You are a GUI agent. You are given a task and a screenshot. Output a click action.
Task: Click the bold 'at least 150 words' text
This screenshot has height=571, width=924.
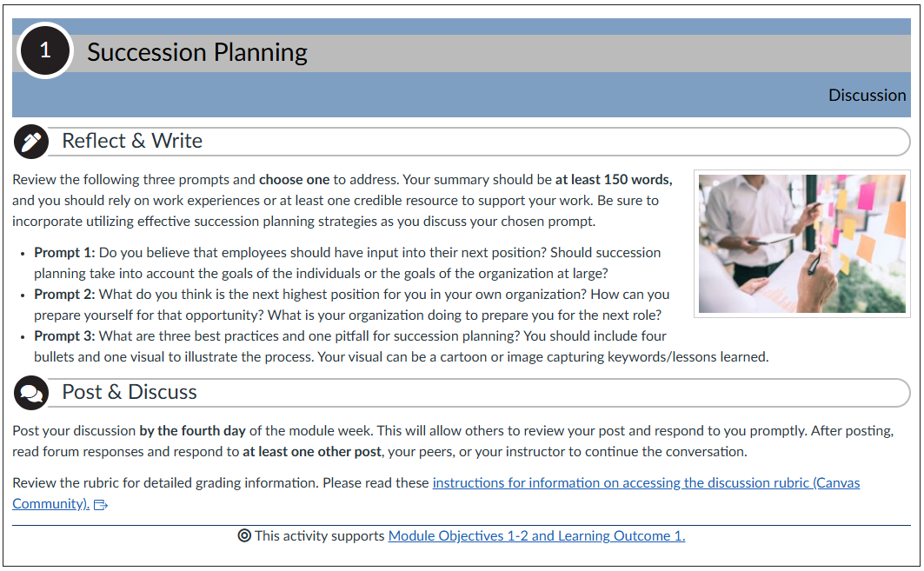(614, 180)
